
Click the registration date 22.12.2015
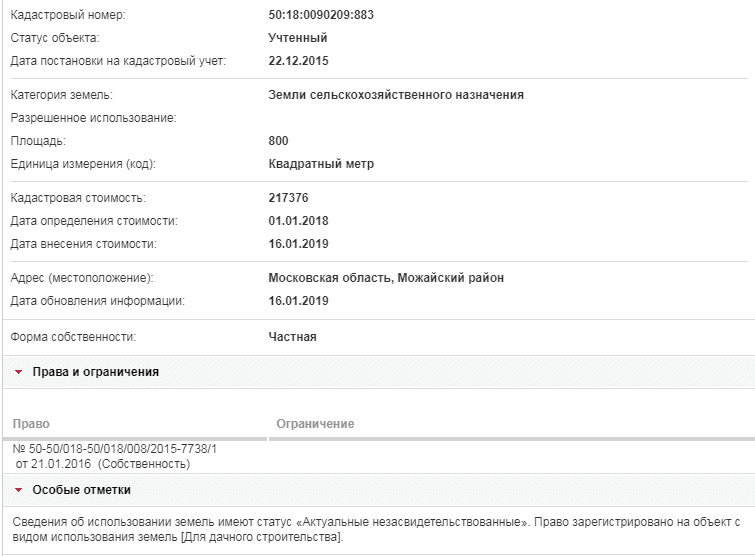pos(299,61)
